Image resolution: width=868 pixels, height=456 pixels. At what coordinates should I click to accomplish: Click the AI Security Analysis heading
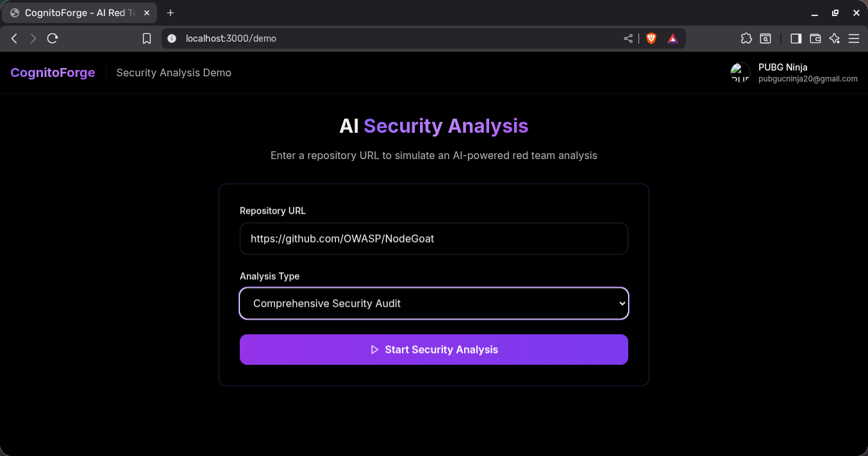[x=434, y=126]
